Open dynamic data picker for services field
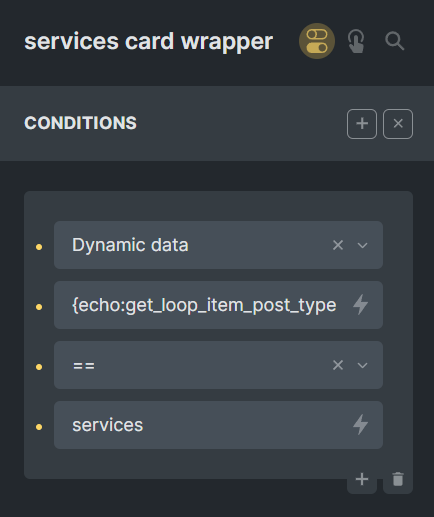The image size is (434, 517). (x=361, y=425)
